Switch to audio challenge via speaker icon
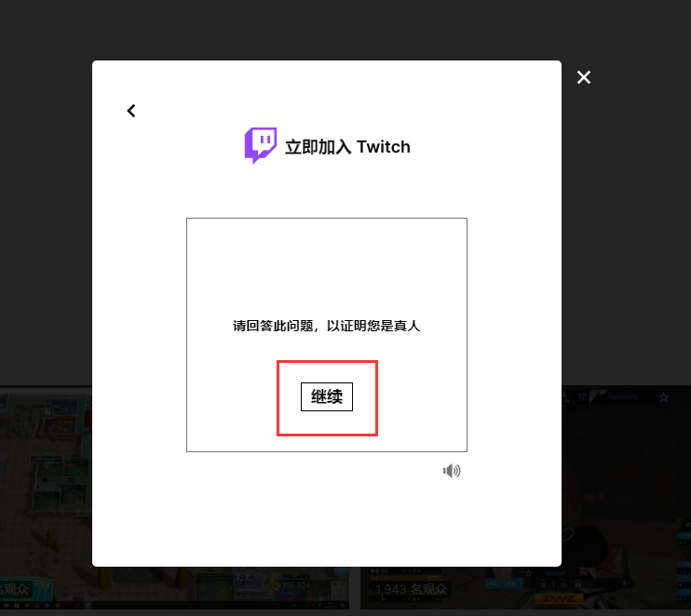691x616 pixels. coord(452,471)
